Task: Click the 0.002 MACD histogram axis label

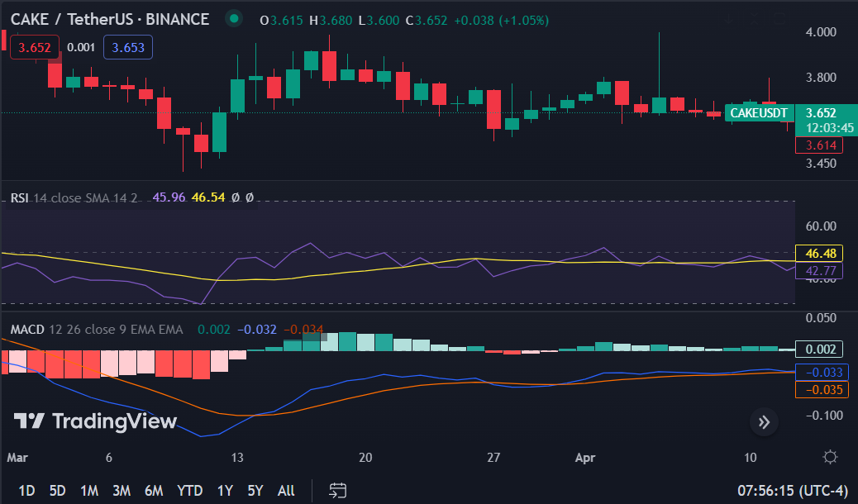Action: pos(819,349)
